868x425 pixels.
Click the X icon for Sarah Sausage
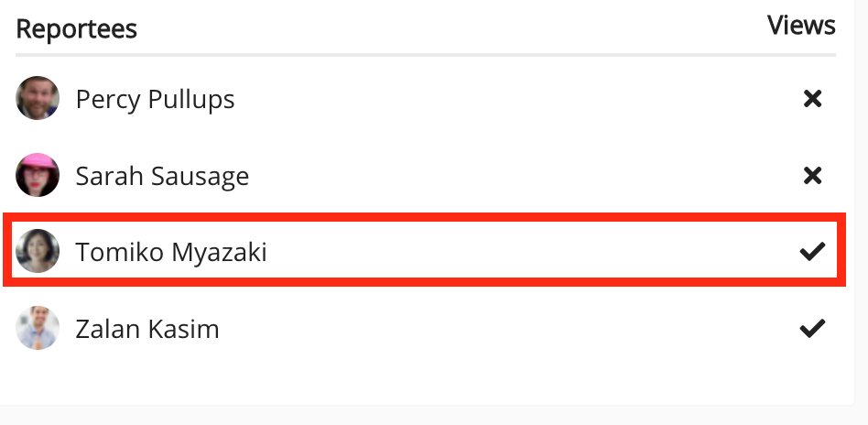[812, 176]
